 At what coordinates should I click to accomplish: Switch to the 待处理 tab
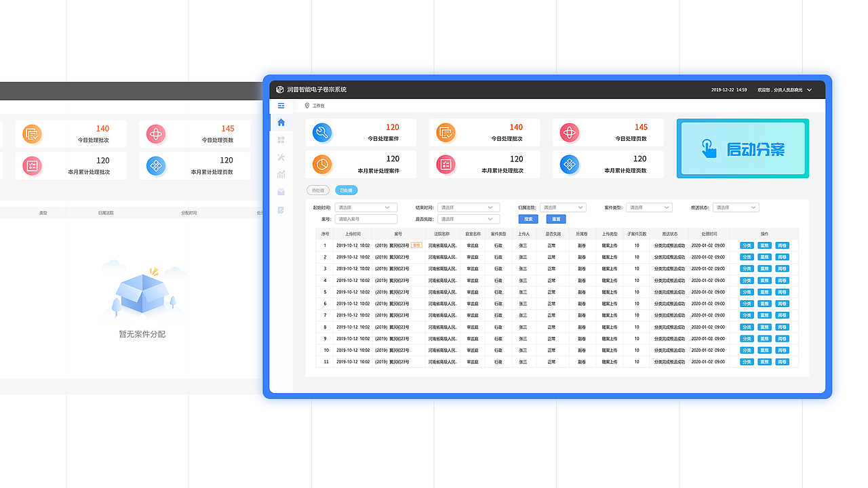coord(318,190)
